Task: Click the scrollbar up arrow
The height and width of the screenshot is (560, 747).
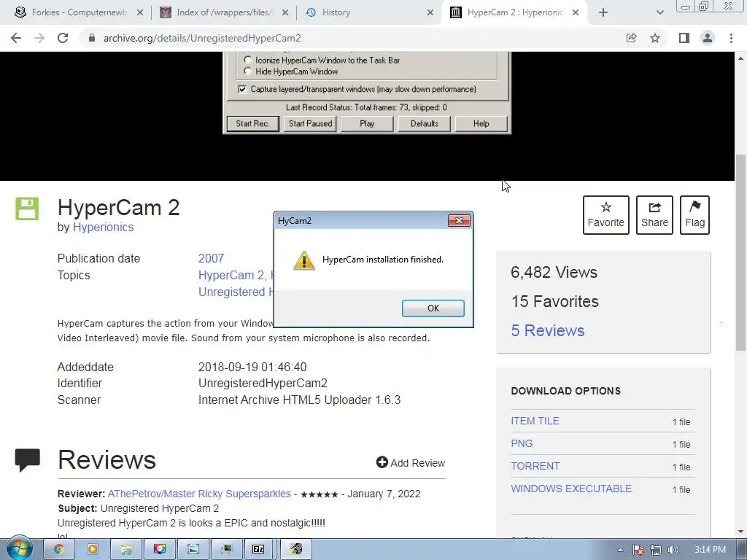Action: (740, 58)
